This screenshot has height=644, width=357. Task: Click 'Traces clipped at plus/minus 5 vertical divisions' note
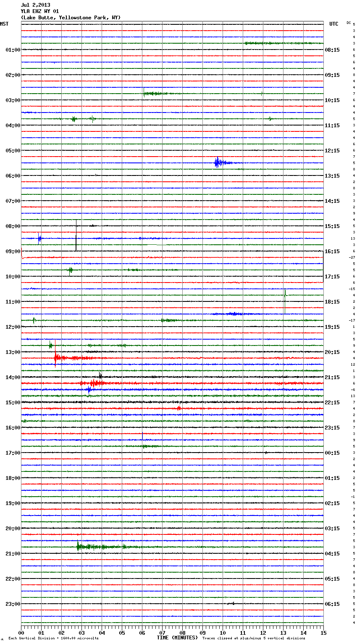click(x=254, y=638)
